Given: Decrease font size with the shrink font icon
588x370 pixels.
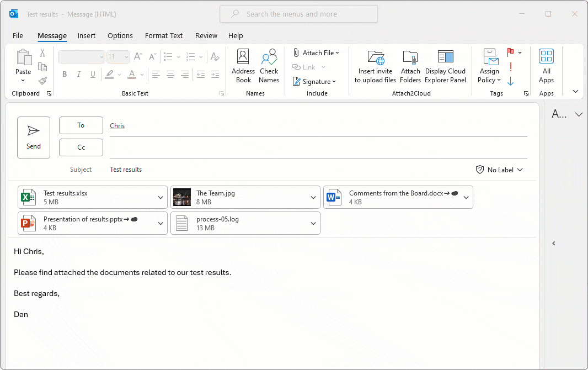Looking at the screenshot, I should [152, 57].
